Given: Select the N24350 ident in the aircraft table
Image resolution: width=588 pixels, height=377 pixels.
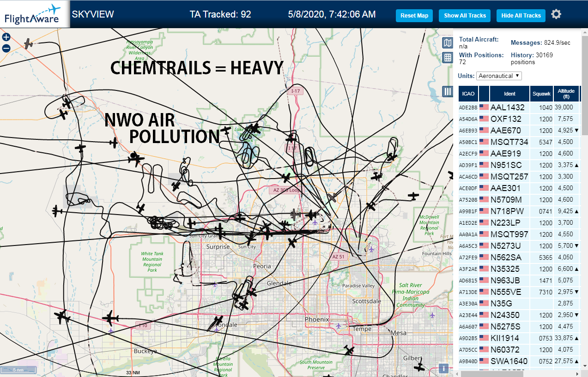Looking at the screenshot, I should point(505,315).
